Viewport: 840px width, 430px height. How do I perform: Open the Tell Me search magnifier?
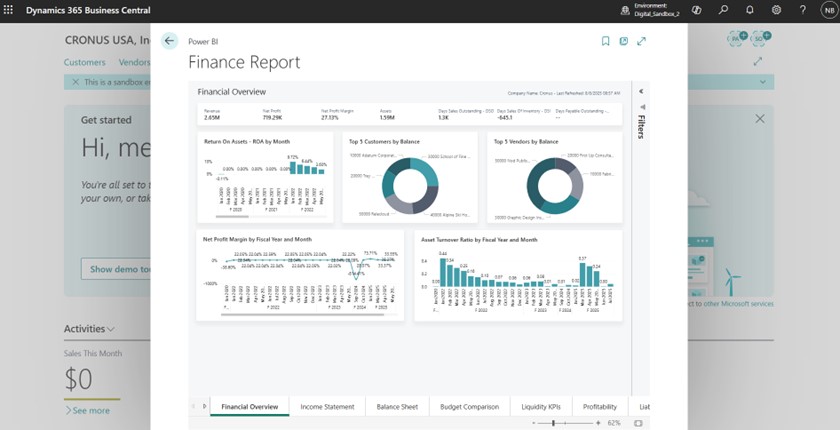click(723, 10)
